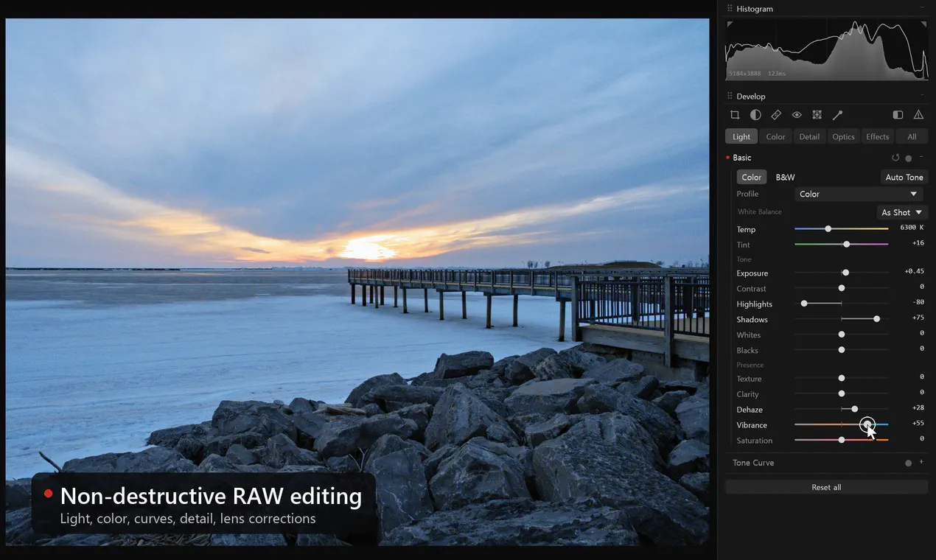The width and height of the screenshot is (936, 560).
Task: Select the brush tool icon
Action: (837, 115)
